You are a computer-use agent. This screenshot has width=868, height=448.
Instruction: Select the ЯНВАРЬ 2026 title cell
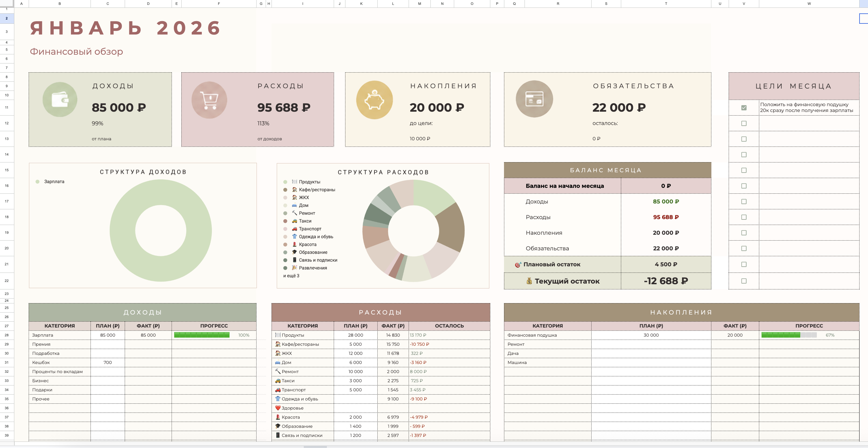click(125, 28)
